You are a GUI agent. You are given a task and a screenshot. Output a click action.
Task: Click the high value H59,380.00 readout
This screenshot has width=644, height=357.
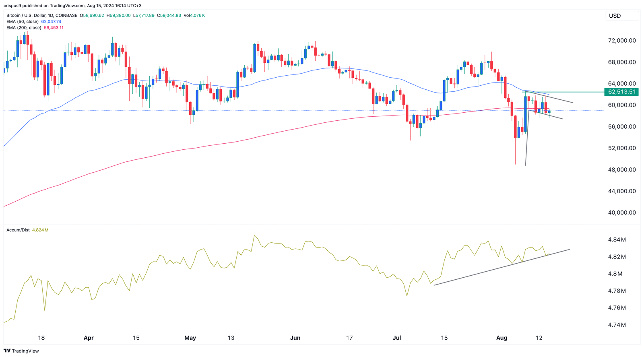118,16
